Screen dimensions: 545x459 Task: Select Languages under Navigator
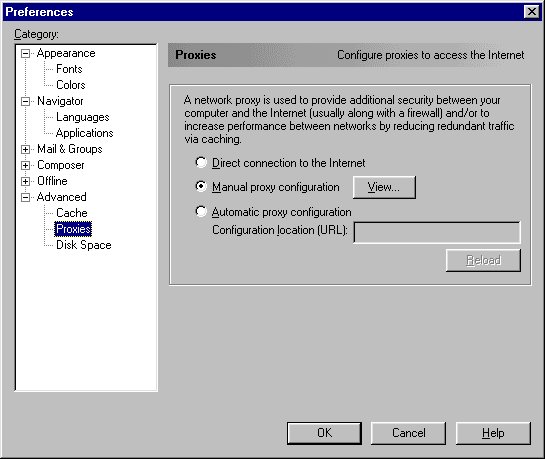pyautogui.click(x=83, y=117)
